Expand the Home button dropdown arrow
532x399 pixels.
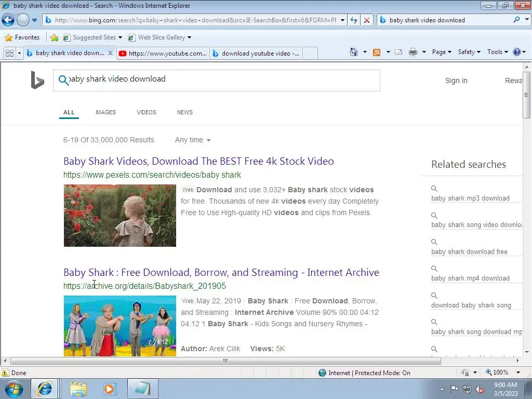coord(365,52)
